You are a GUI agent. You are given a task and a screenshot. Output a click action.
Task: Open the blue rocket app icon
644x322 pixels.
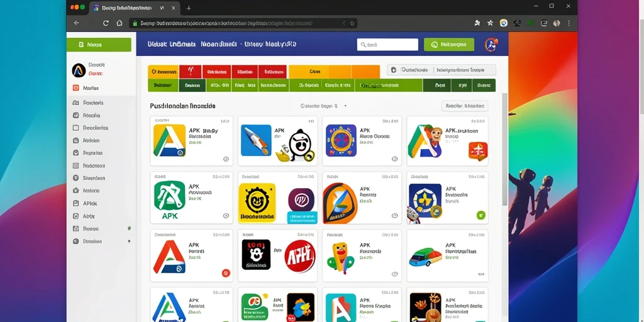pyautogui.click(x=256, y=140)
